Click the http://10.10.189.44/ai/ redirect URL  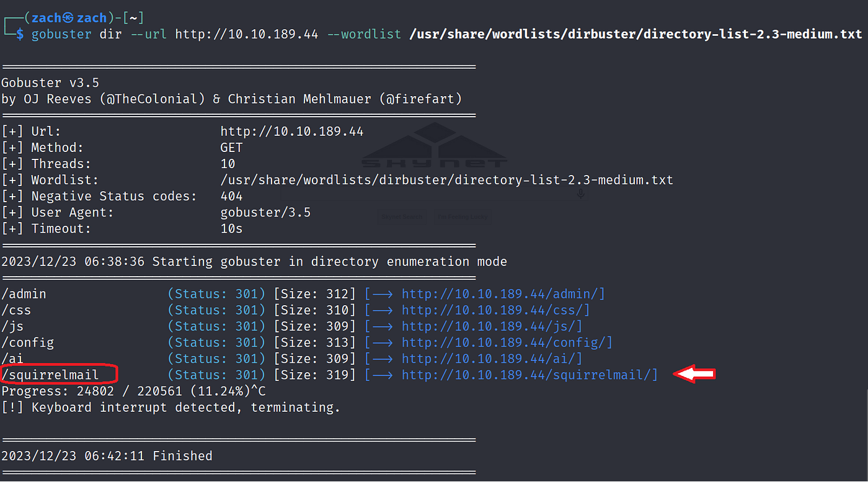(489, 359)
